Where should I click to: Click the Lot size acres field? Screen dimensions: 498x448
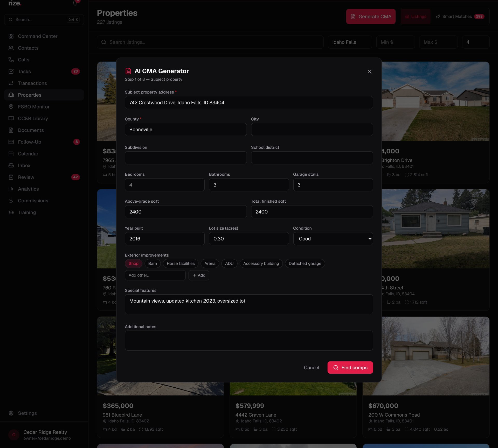(x=249, y=239)
